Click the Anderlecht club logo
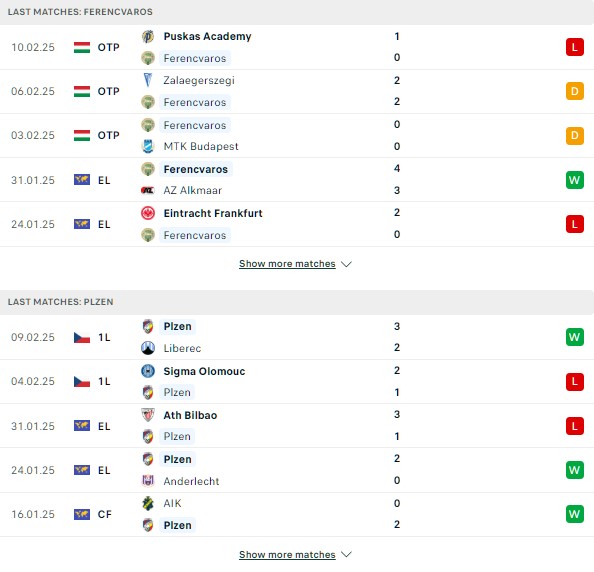 tap(148, 481)
